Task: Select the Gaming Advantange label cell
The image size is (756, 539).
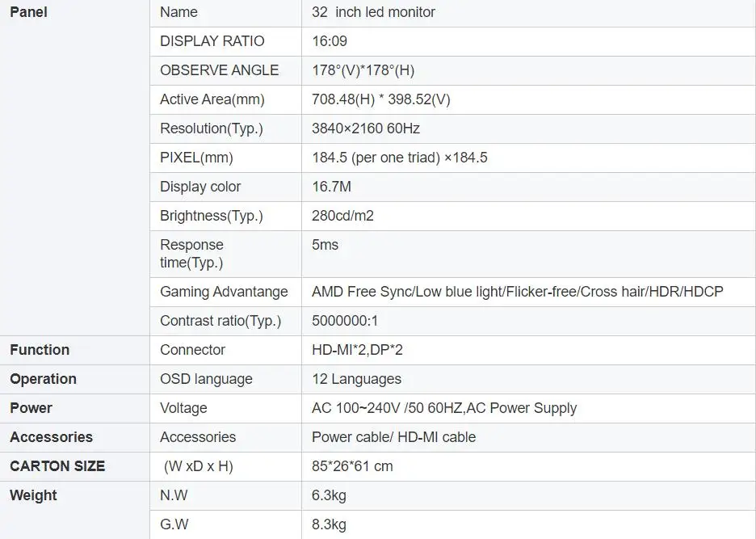Action: click(224, 292)
